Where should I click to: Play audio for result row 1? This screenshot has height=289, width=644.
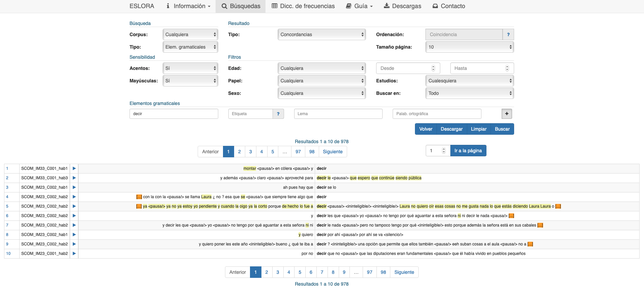pyautogui.click(x=74, y=168)
